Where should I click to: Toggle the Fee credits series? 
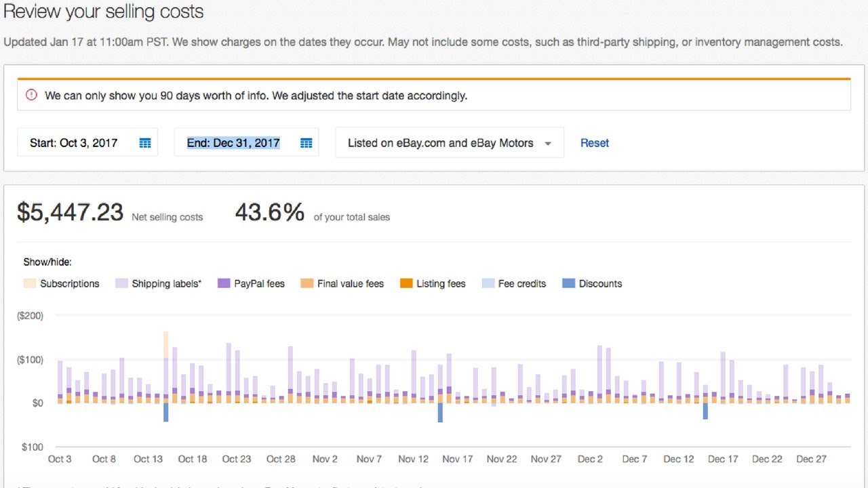pos(521,284)
